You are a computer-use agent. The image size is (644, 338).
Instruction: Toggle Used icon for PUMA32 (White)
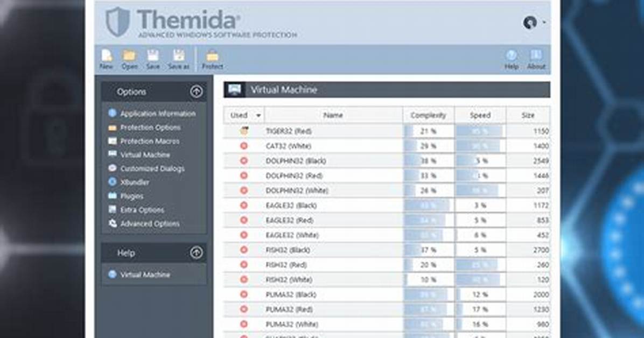point(244,324)
